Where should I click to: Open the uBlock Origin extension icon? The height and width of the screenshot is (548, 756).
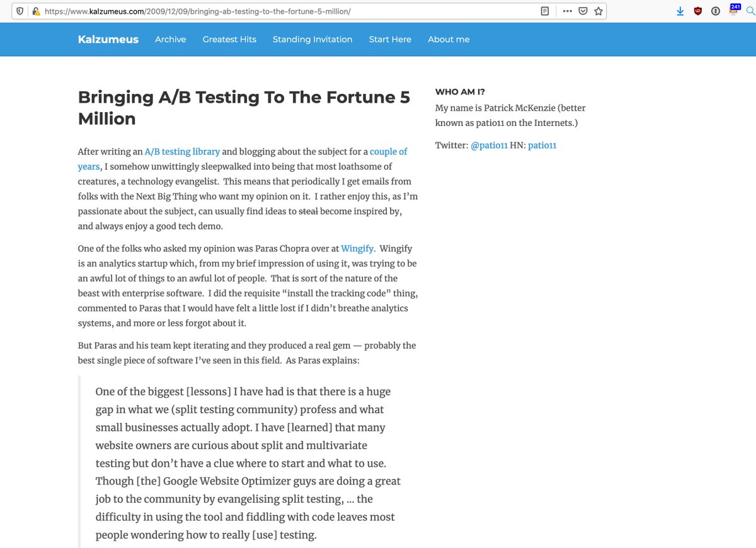tap(698, 11)
